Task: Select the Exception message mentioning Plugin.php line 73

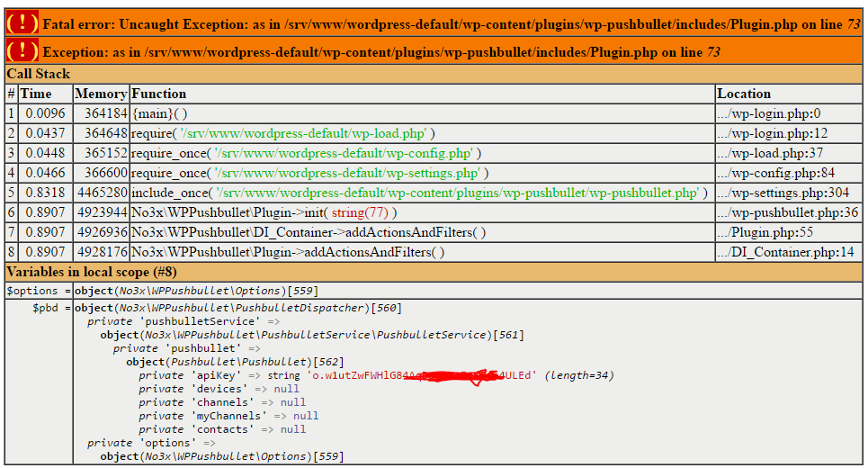Action: click(381, 52)
